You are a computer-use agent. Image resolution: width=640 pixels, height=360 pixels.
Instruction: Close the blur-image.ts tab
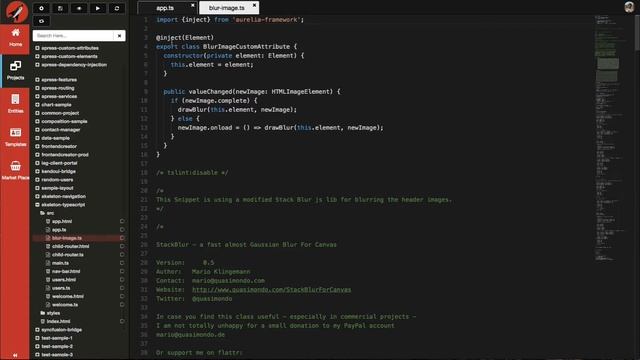tap(254, 5)
